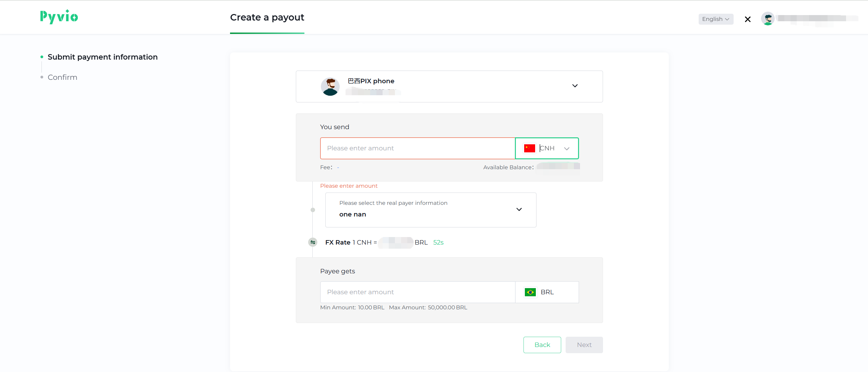The height and width of the screenshot is (372, 868).
Task: Click the 52s FX rate countdown
Action: pyautogui.click(x=438, y=243)
